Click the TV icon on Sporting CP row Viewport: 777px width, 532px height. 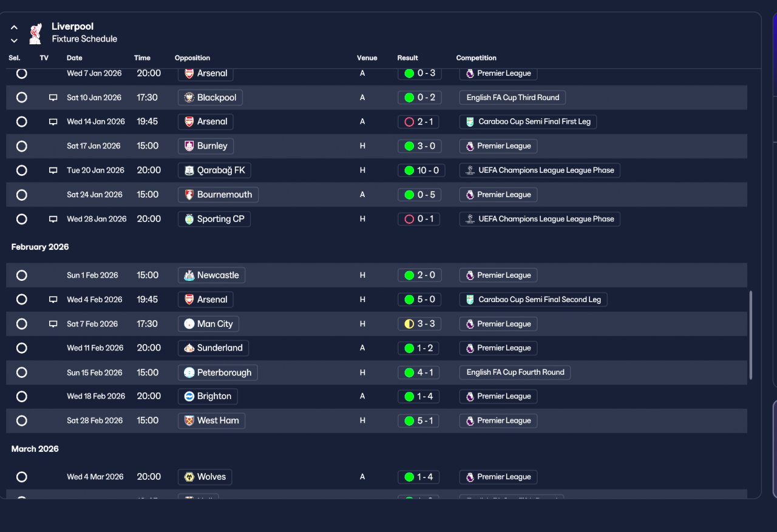pos(53,219)
